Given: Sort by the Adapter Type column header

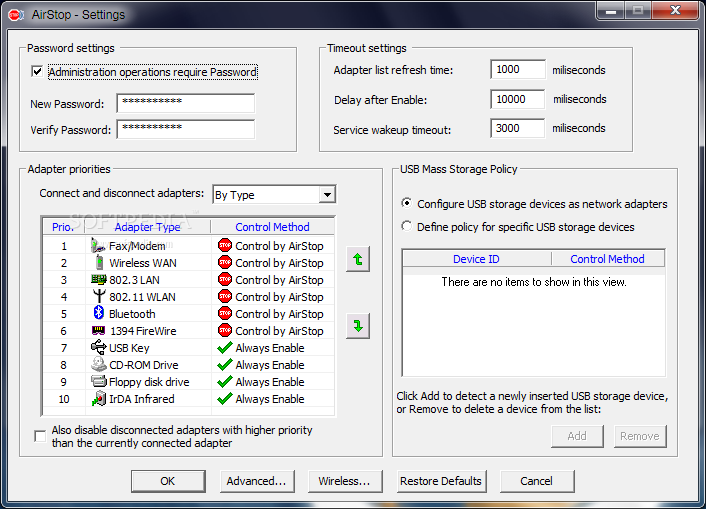Looking at the screenshot, I should (x=147, y=227).
